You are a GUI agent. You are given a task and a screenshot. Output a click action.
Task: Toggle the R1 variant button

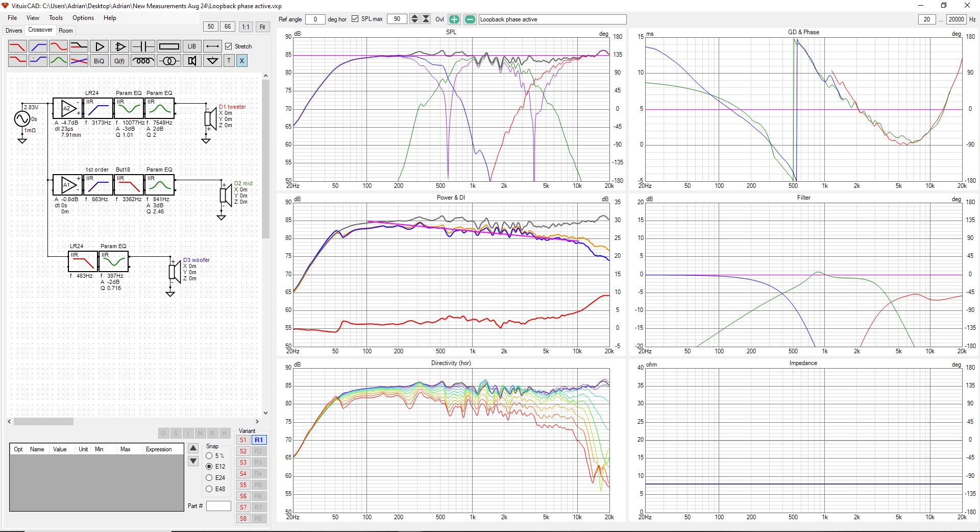tap(259, 440)
